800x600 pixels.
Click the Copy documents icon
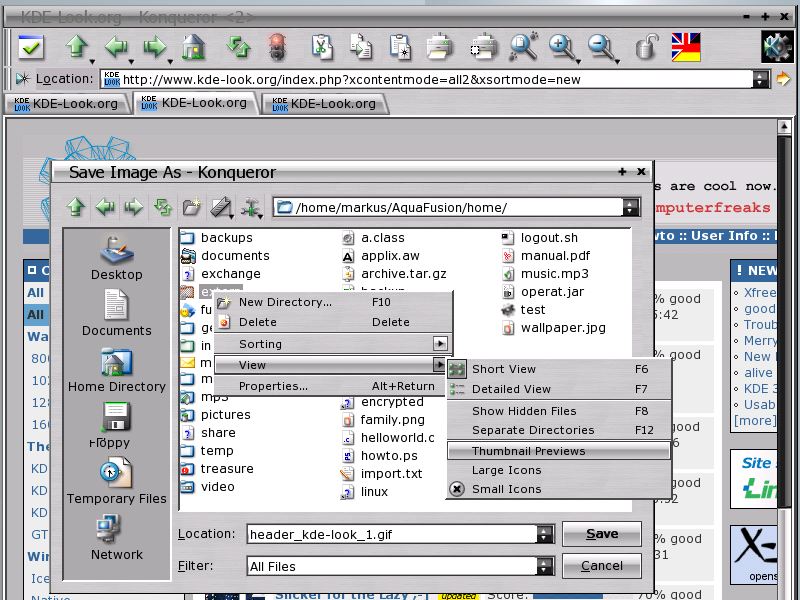(361, 47)
